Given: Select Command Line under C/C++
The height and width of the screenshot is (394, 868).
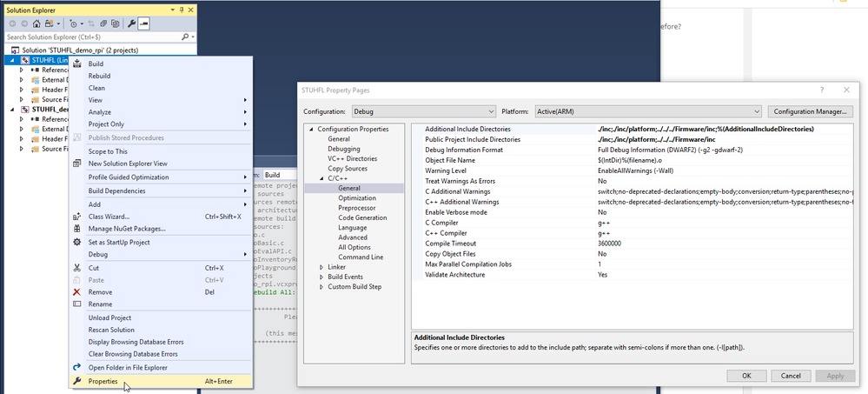Looking at the screenshot, I should point(361,257).
